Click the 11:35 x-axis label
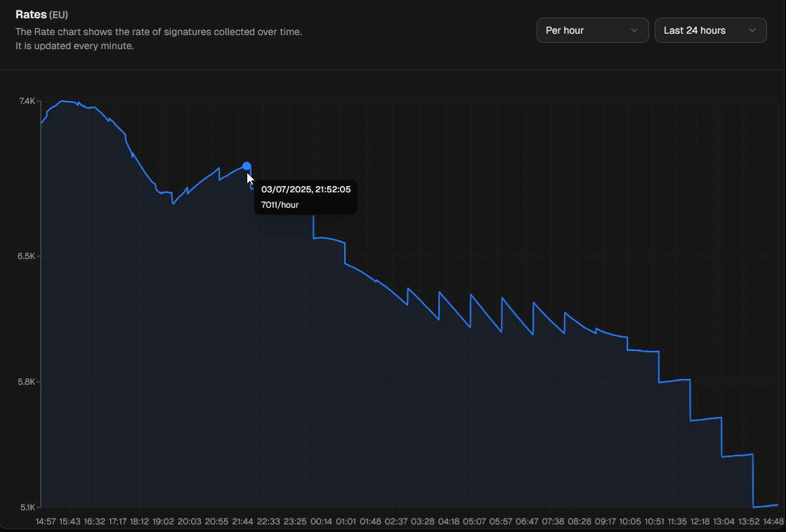The height and width of the screenshot is (532, 786). pyautogui.click(x=679, y=521)
